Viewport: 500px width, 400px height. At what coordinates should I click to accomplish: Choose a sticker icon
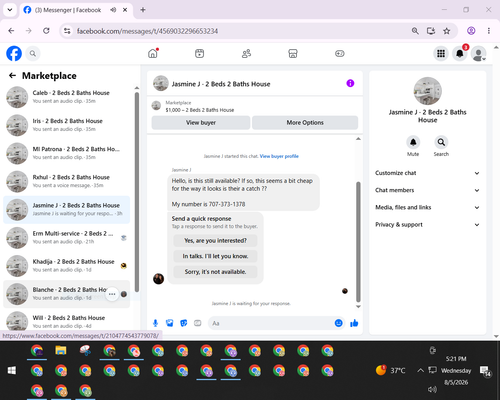coord(184,323)
